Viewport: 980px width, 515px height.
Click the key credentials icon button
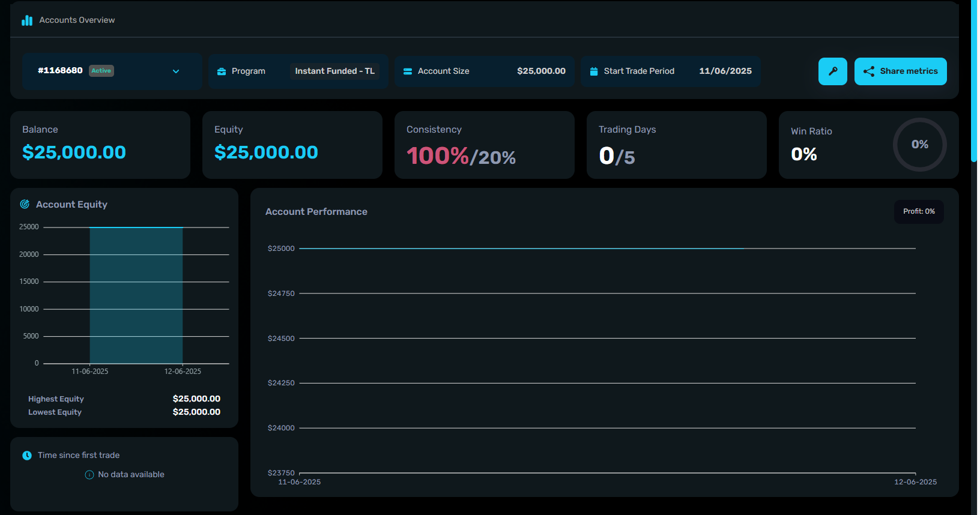point(832,71)
